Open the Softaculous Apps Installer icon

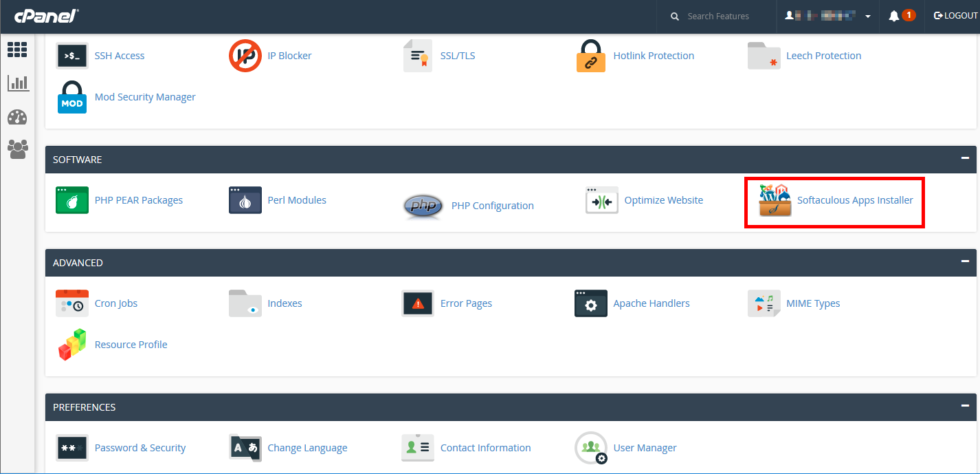click(775, 201)
